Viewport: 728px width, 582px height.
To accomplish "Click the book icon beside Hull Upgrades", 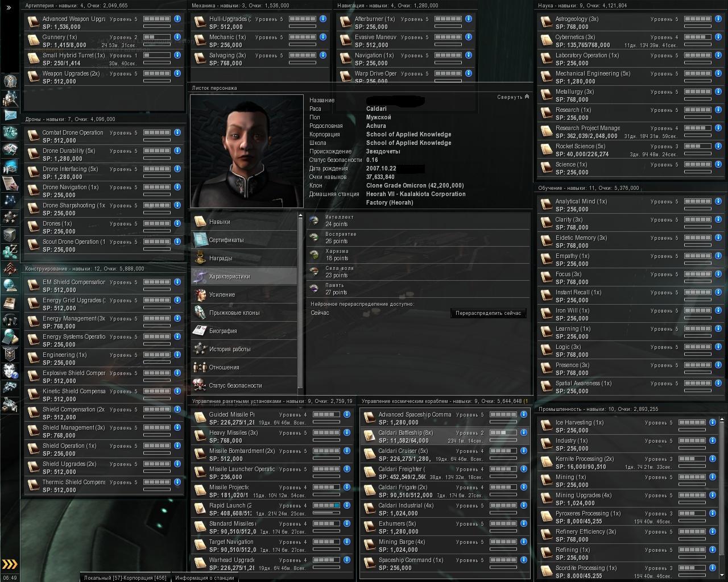I will [x=200, y=23].
